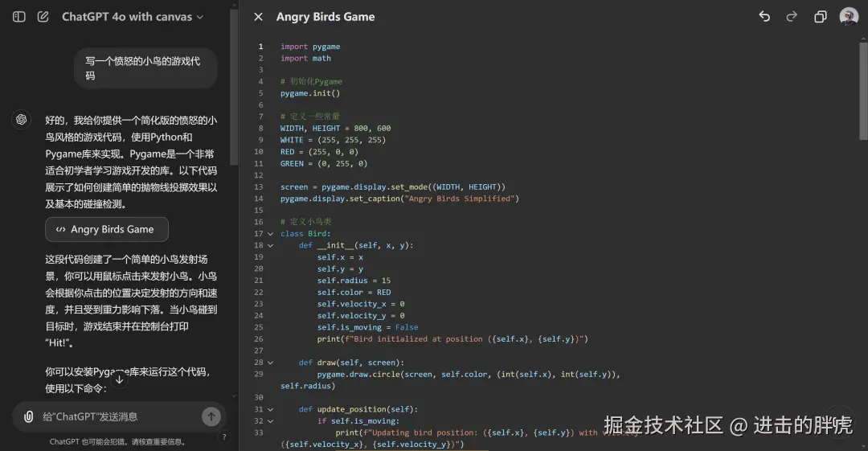Click code line 'self.is_moving = False'
This screenshot has width=868, height=451.
point(367,327)
